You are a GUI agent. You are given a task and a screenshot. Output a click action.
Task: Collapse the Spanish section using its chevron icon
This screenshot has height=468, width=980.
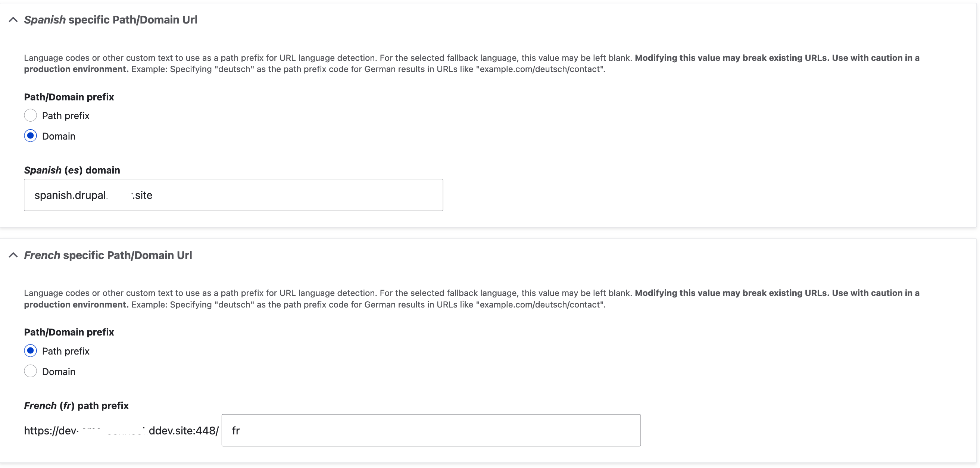coord(13,20)
